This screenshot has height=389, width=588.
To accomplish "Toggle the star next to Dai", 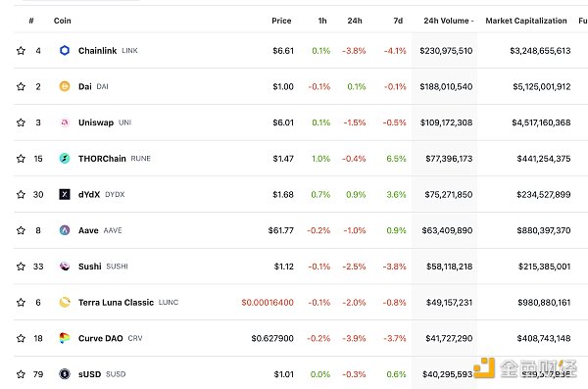I will click(21, 86).
